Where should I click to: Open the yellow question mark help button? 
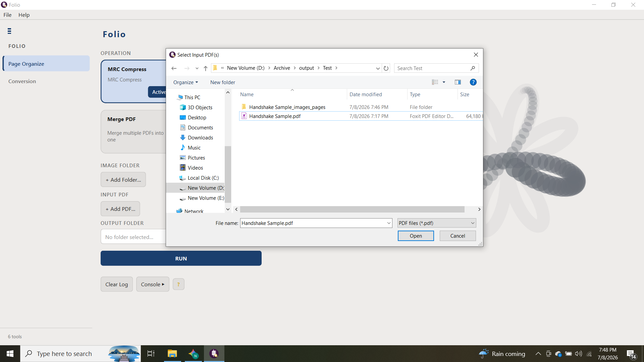click(178, 284)
